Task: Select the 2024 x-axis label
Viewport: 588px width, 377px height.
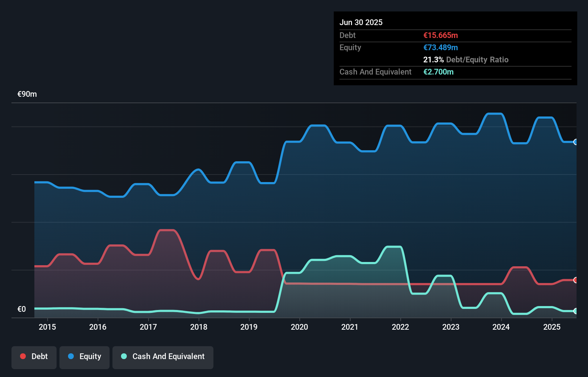Action: (x=501, y=327)
